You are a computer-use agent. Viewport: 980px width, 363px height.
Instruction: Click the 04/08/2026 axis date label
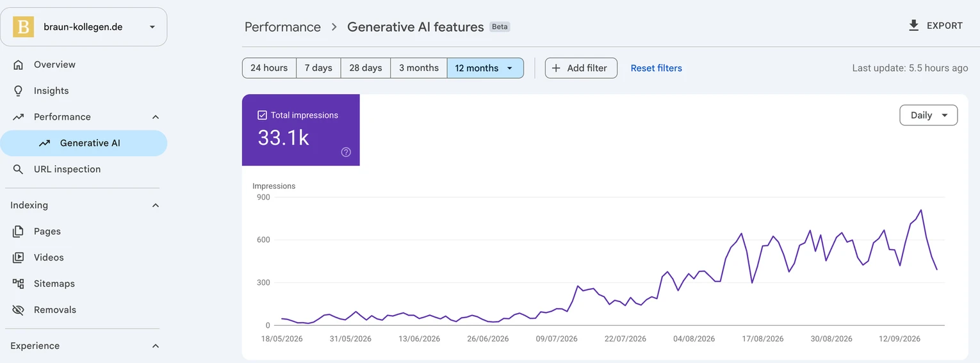(x=694, y=339)
